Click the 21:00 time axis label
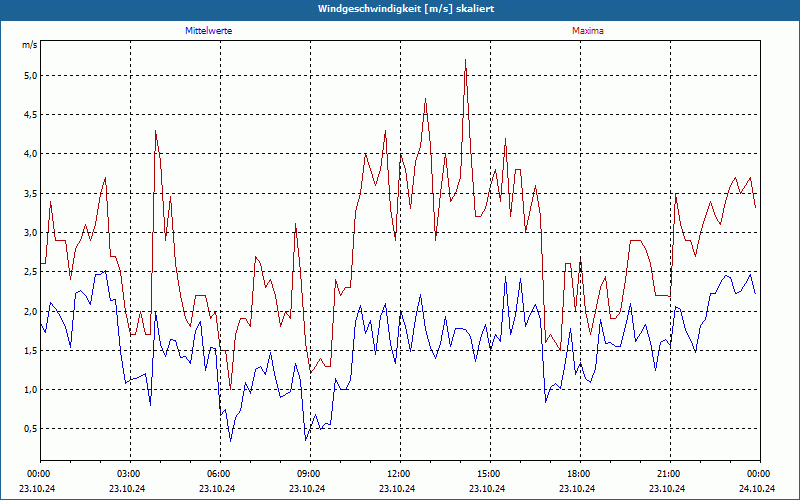 tap(668, 474)
